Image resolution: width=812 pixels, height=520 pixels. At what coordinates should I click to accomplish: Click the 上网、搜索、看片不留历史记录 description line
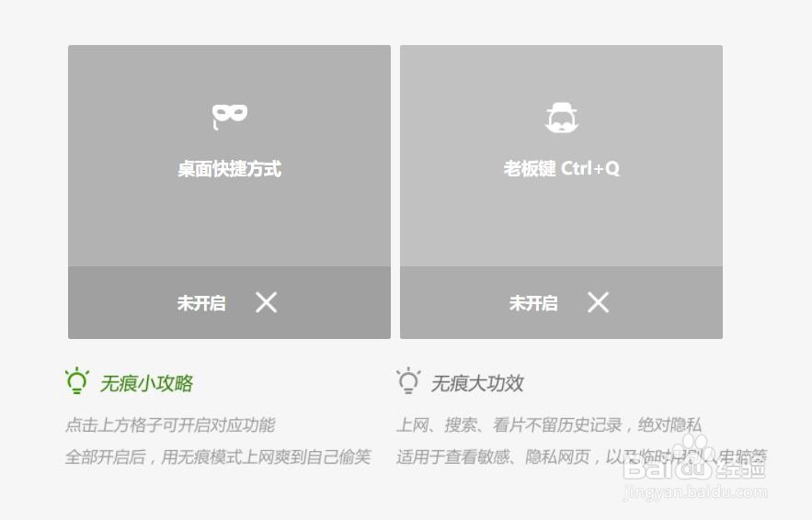click(509, 424)
